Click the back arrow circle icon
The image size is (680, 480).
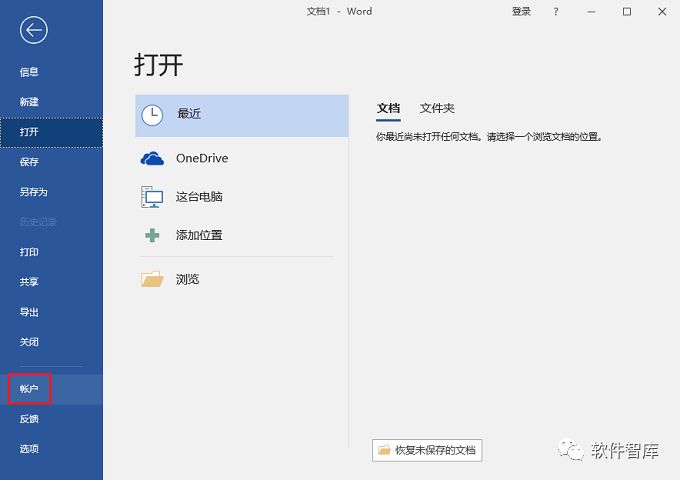(x=33, y=30)
